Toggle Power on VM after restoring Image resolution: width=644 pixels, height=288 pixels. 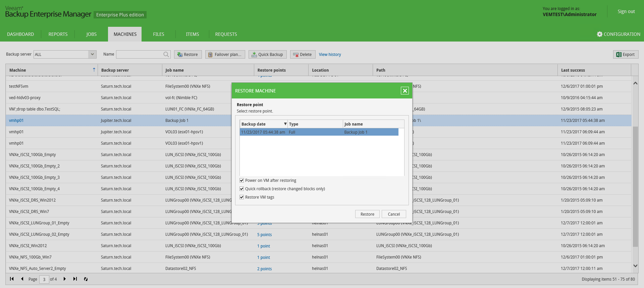click(x=241, y=181)
